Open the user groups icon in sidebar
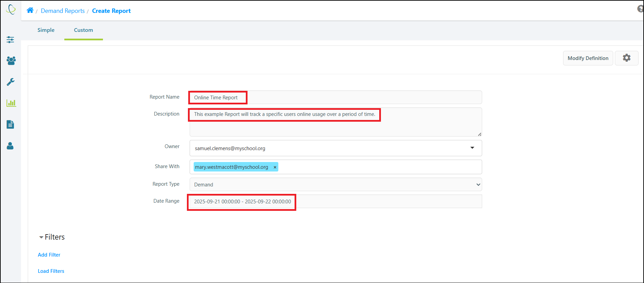Image resolution: width=644 pixels, height=283 pixels. 11,61
